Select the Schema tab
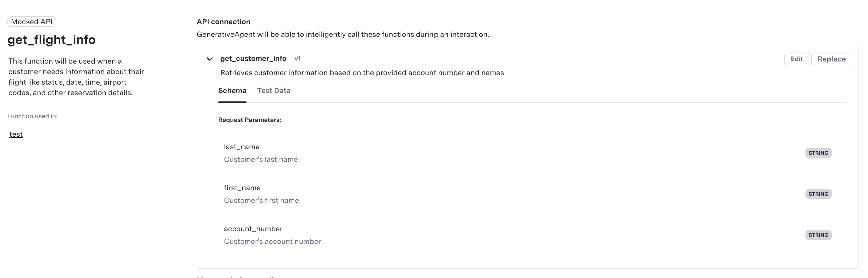The width and height of the screenshot is (868, 278). point(232,91)
